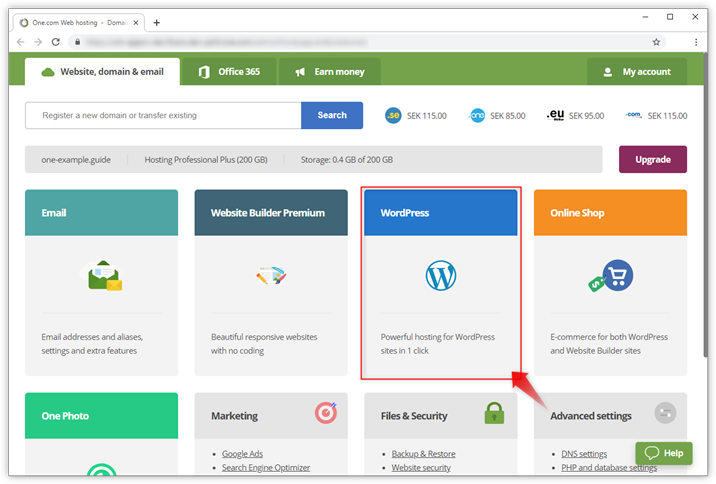Open My account menu
The image size is (716, 484).
tap(637, 72)
